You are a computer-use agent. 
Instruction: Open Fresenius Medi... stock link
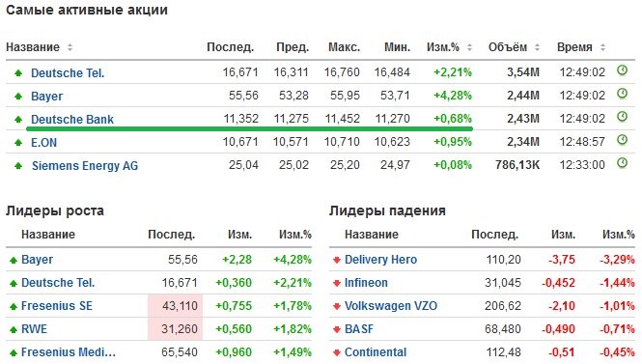click(69, 352)
